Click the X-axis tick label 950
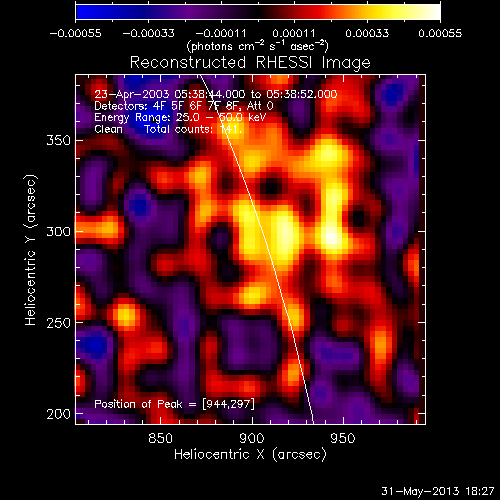The image size is (500, 500). pos(343,438)
